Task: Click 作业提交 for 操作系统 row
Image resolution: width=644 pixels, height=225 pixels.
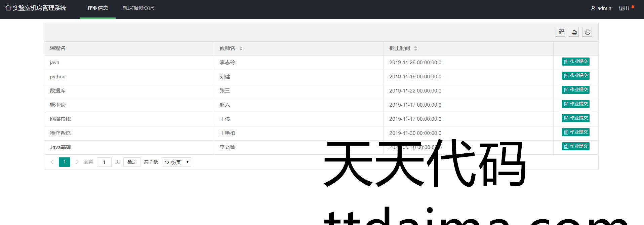Action: click(575, 132)
